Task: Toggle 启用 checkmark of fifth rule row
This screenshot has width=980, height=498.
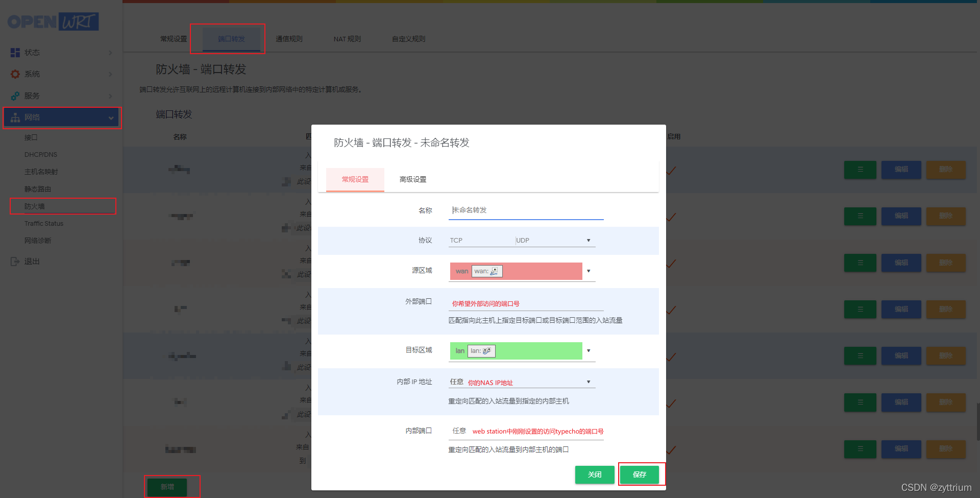Action: (671, 357)
